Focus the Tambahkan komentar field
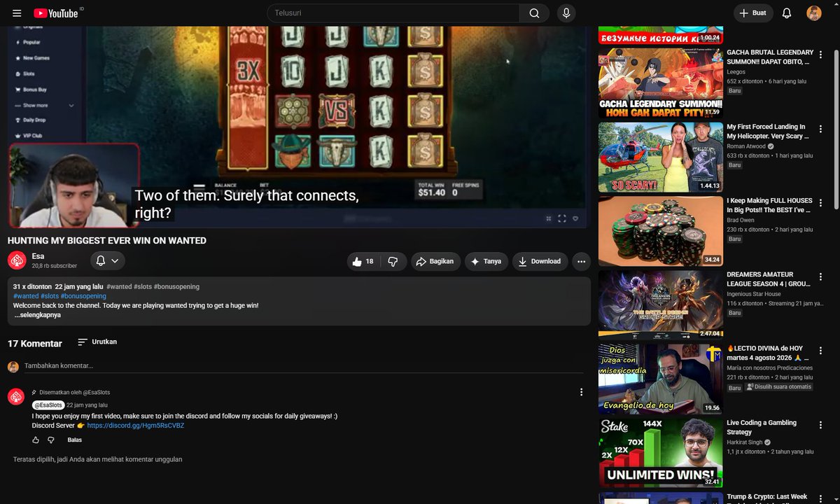The image size is (840, 504). (x=303, y=366)
